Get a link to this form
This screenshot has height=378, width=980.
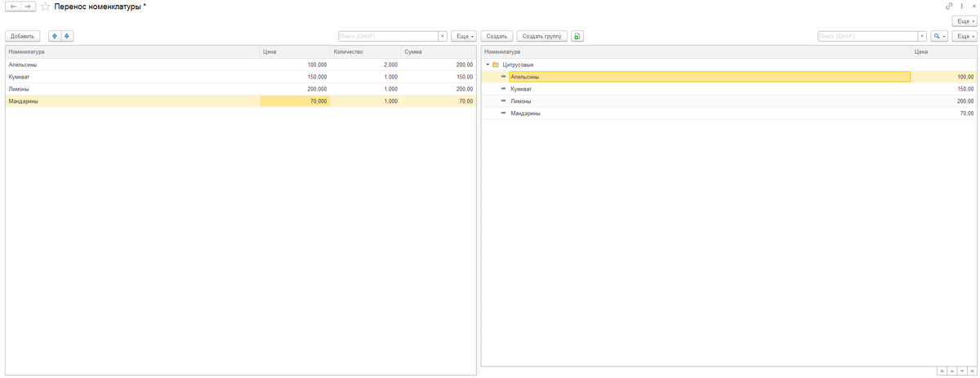(x=949, y=7)
